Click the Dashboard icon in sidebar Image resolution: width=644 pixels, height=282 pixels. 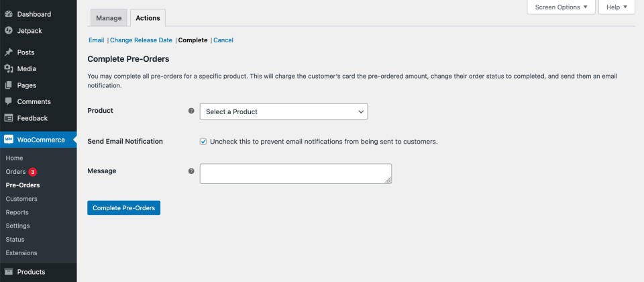pos(9,14)
